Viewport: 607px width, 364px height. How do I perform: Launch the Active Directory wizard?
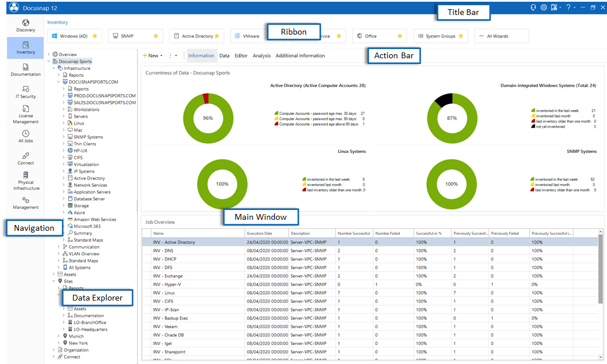pyautogui.click(x=196, y=36)
